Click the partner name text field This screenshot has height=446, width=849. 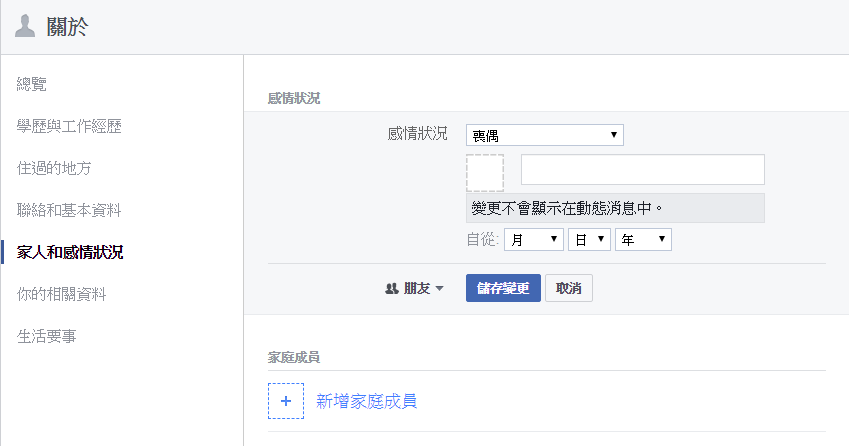(642, 170)
